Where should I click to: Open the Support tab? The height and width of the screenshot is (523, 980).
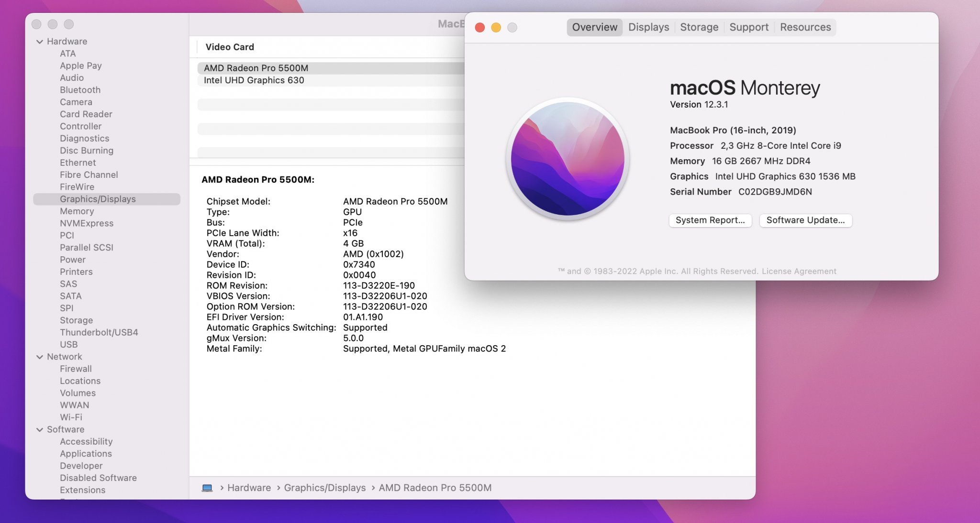click(749, 27)
